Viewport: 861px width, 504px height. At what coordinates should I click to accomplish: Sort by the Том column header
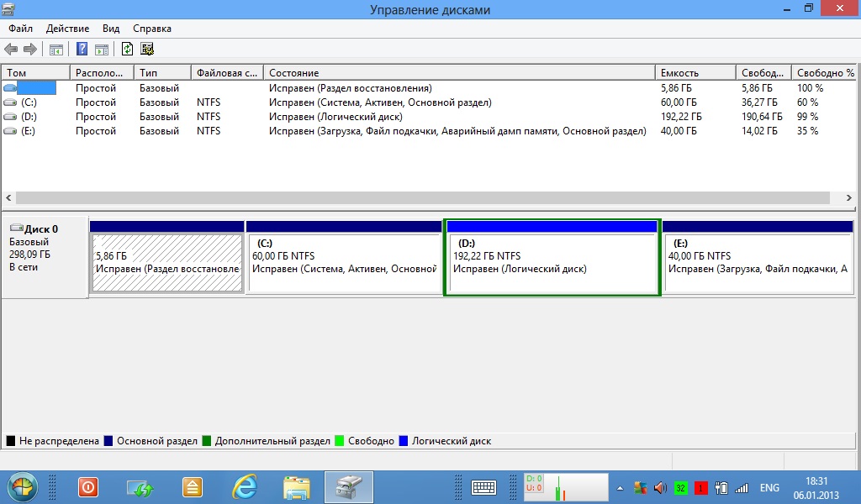click(35, 72)
